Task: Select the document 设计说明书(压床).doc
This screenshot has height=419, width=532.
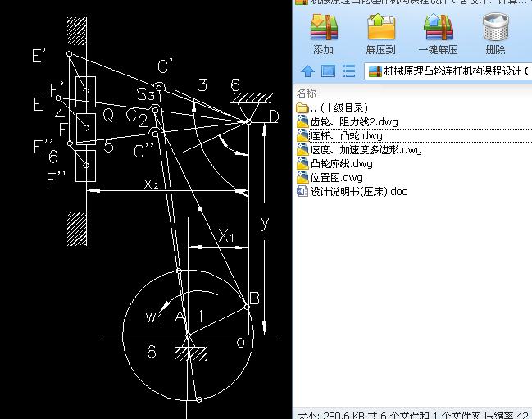Action: [x=358, y=191]
